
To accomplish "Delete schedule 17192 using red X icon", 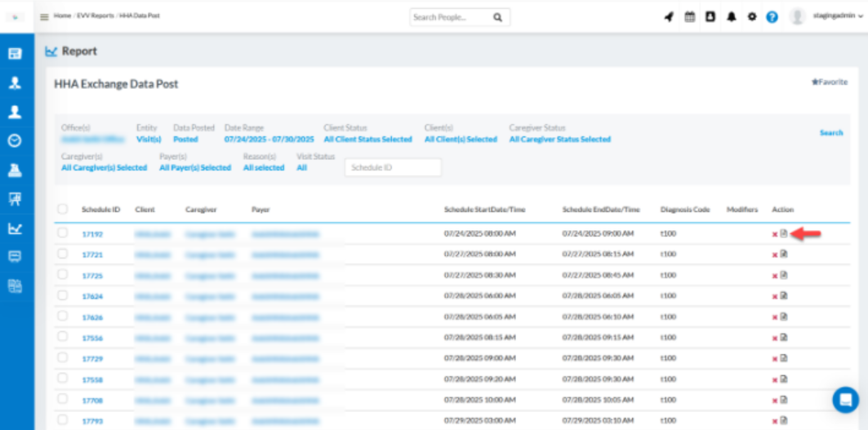I will pos(775,235).
